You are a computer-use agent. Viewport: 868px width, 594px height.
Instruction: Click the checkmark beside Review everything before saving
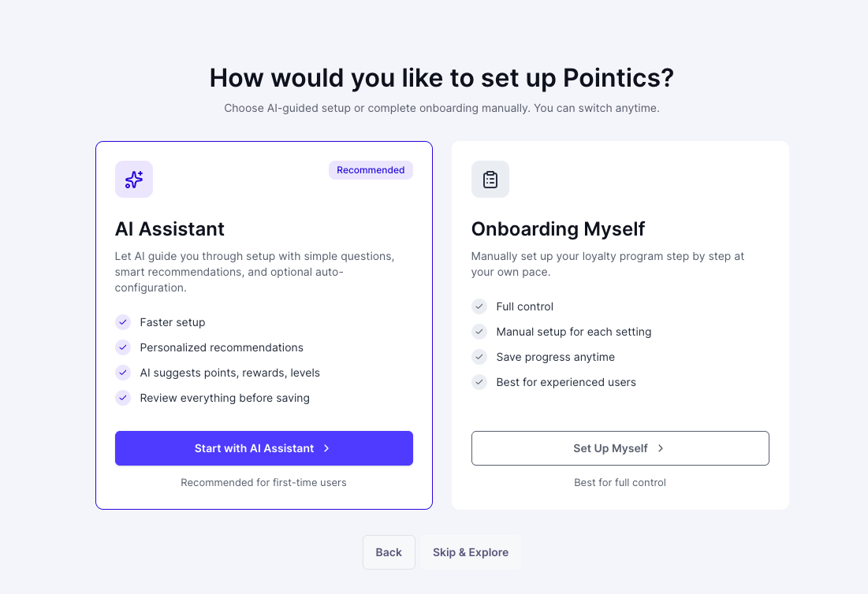[123, 398]
